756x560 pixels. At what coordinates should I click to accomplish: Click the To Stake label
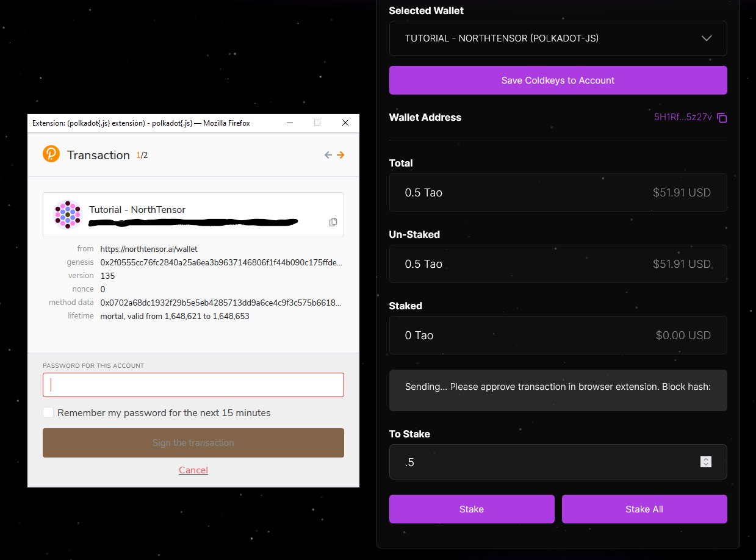pyautogui.click(x=409, y=434)
